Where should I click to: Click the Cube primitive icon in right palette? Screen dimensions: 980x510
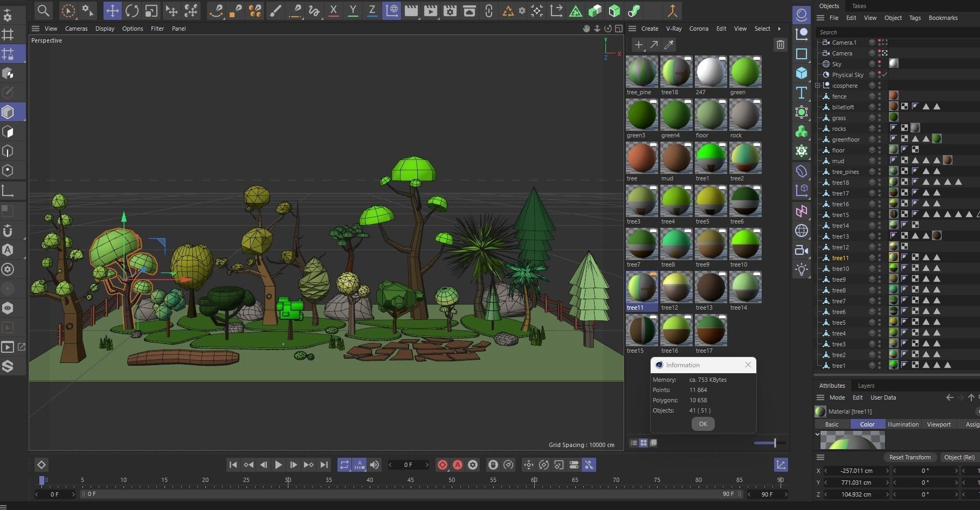tap(802, 73)
